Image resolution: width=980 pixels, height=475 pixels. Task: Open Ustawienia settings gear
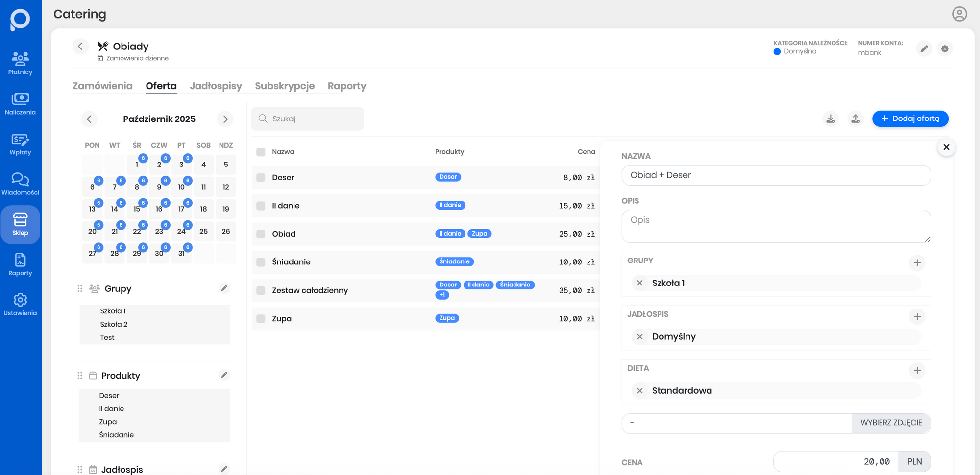point(20,305)
